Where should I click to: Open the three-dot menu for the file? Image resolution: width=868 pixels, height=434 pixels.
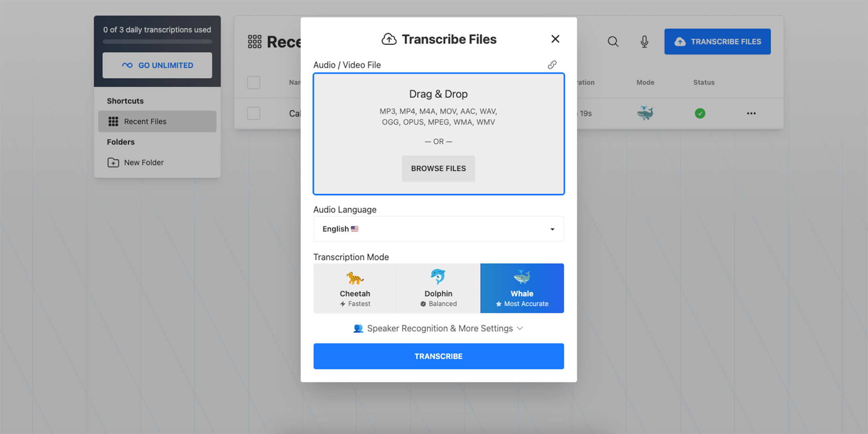751,113
